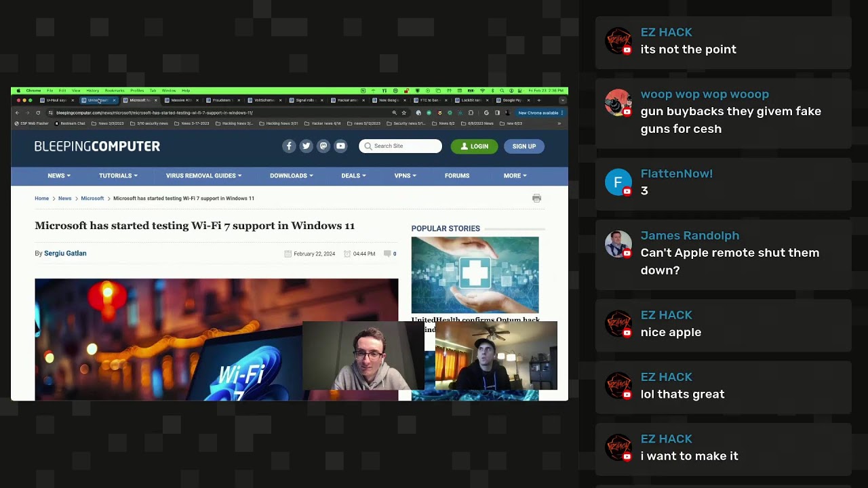
Task: Expand the MORE dropdown menu
Action: click(x=515, y=176)
